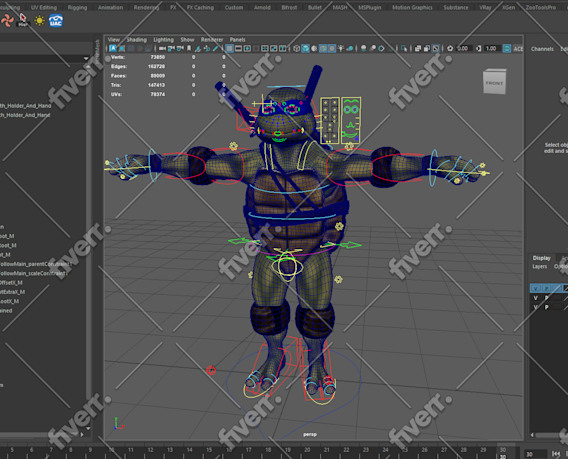Open the ACES view transform dropdown
This screenshot has width=568, height=459.
tap(518, 49)
